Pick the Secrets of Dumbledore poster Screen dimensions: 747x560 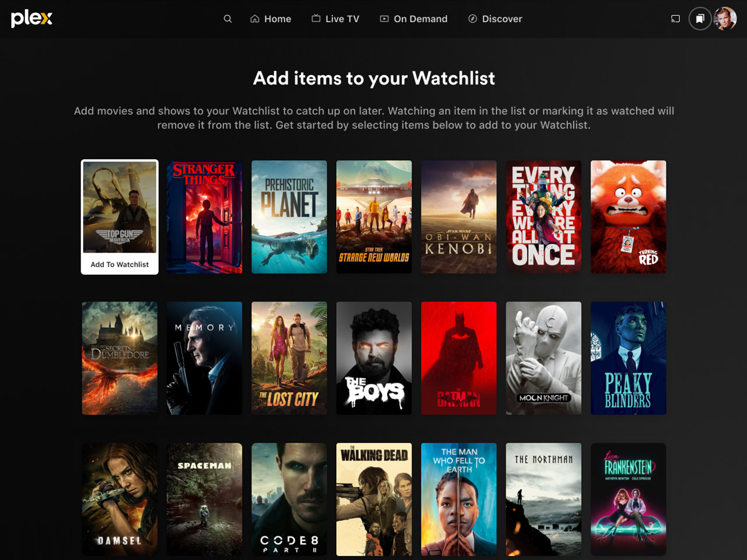tap(120, 358)
